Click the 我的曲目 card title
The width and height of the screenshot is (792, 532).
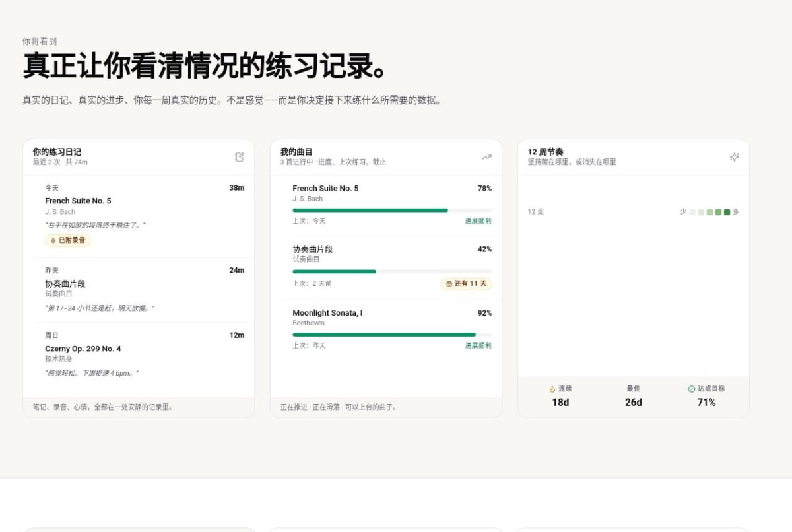296,152
